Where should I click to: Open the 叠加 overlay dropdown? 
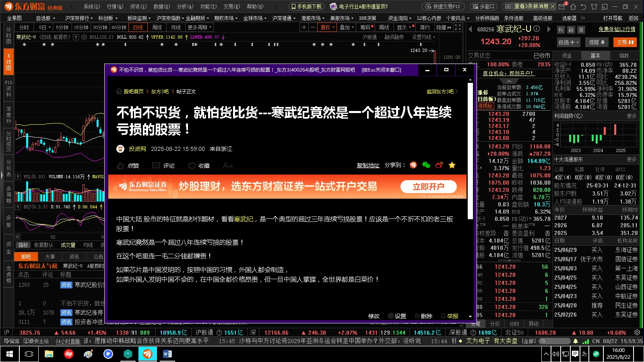(347, 27)
